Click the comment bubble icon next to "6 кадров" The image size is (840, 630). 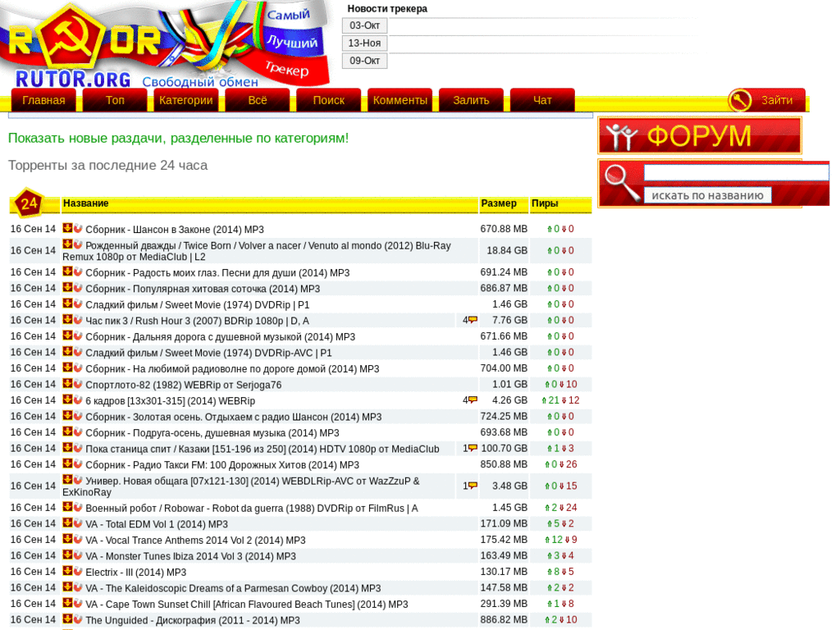472,399
